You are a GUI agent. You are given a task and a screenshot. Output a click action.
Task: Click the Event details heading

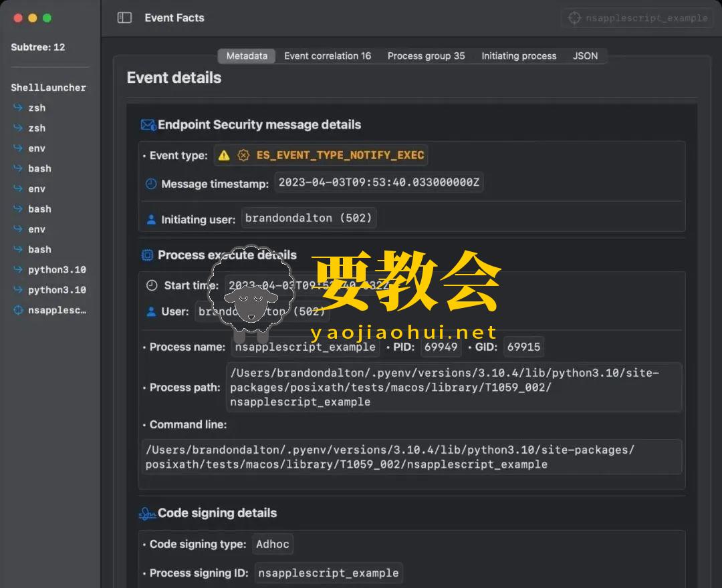point(174,78)
